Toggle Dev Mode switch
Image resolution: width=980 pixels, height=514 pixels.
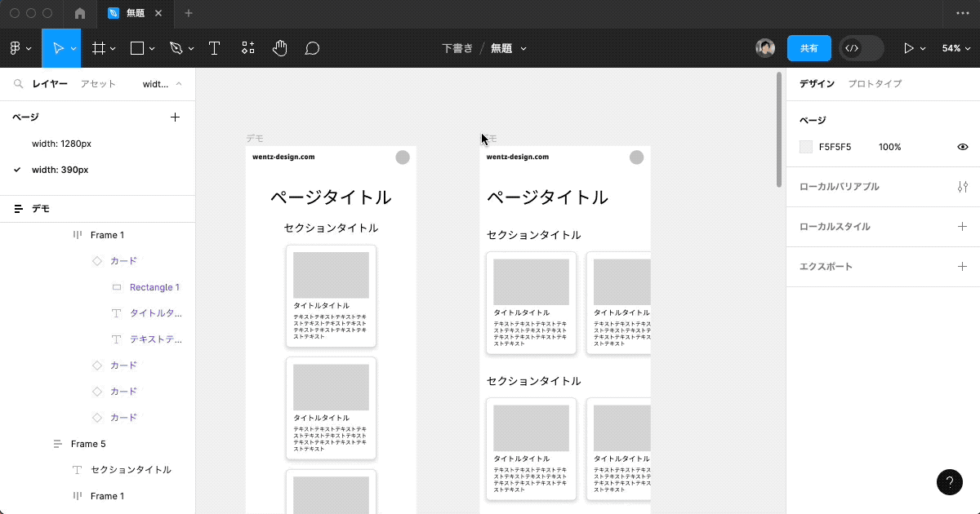(x=861, y=48)
